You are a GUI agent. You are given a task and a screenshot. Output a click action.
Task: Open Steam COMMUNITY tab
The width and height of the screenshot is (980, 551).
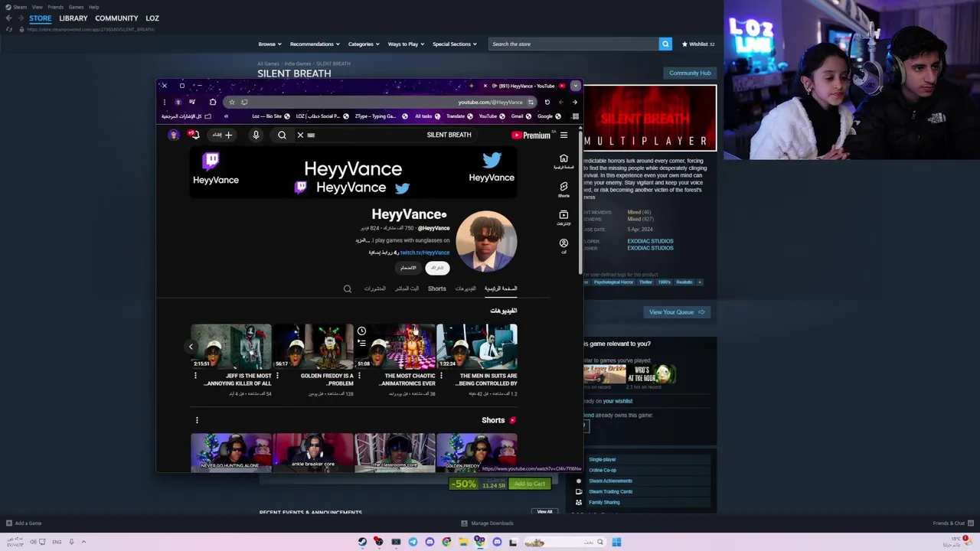(x=116, y=18)
